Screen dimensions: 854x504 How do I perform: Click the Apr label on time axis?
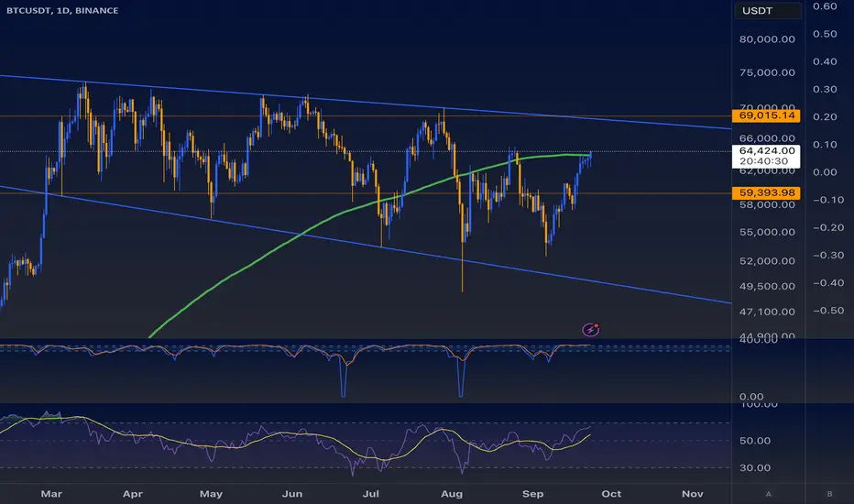132,494
